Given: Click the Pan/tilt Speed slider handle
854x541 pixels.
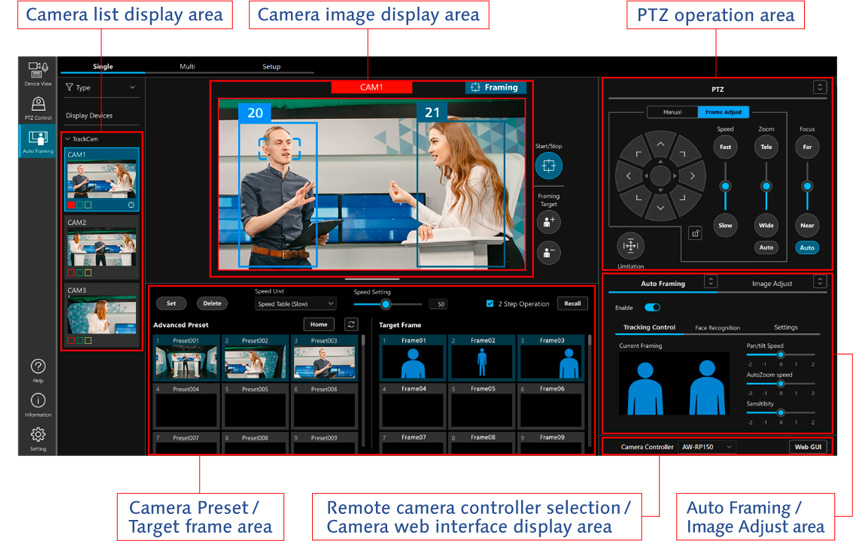Looking at the screenshot, I should pyautogui.click(x=780, y=355).
